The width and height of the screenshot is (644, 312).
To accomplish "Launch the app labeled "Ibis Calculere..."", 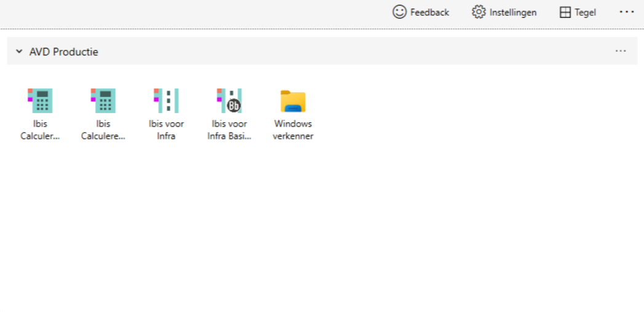I will coord(103,114).
